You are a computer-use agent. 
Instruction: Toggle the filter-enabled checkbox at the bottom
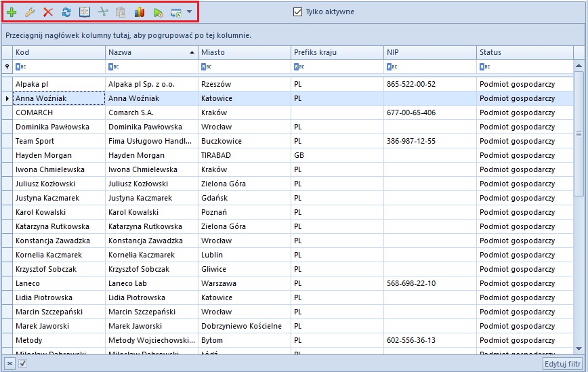(x=22, y=363)
